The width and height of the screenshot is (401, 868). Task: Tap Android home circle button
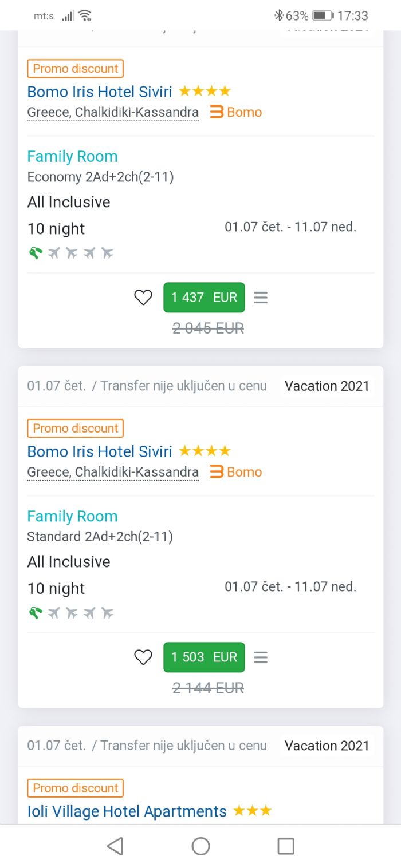pyautogui.click(x=200, y=846)
